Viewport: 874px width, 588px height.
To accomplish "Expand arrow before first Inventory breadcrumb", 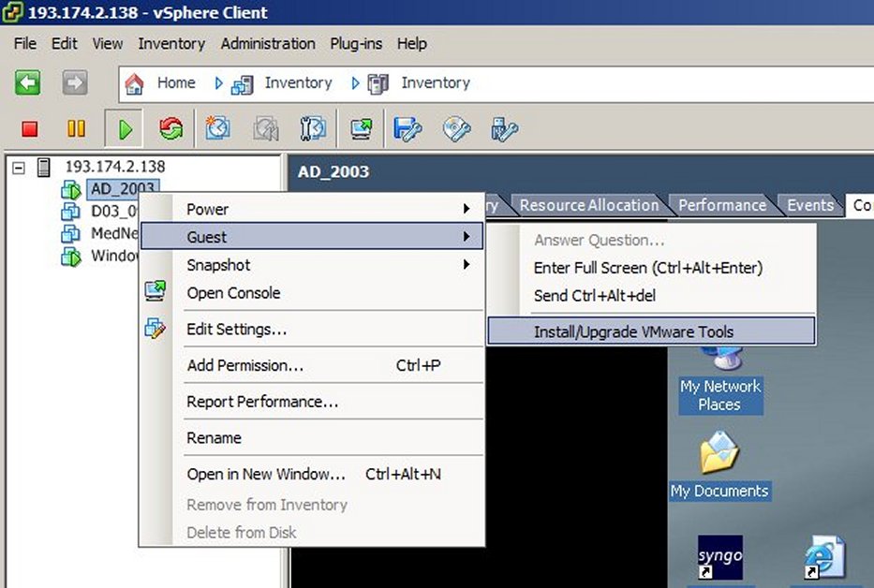I will [218, 83].
